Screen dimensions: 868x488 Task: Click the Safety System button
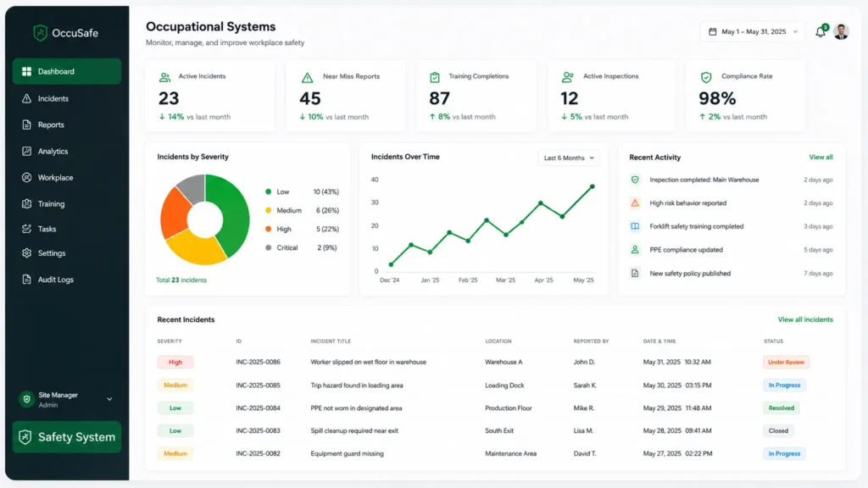coord(66,437)
